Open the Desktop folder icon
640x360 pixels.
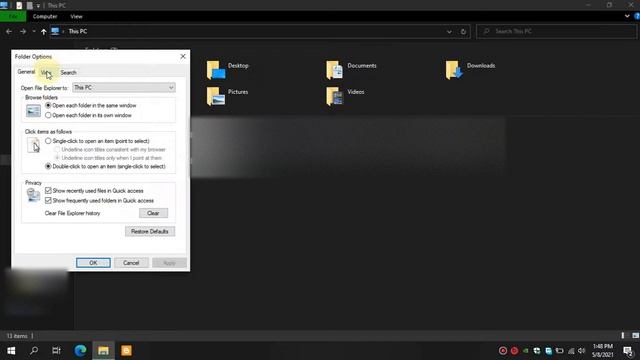coord(216,70)
